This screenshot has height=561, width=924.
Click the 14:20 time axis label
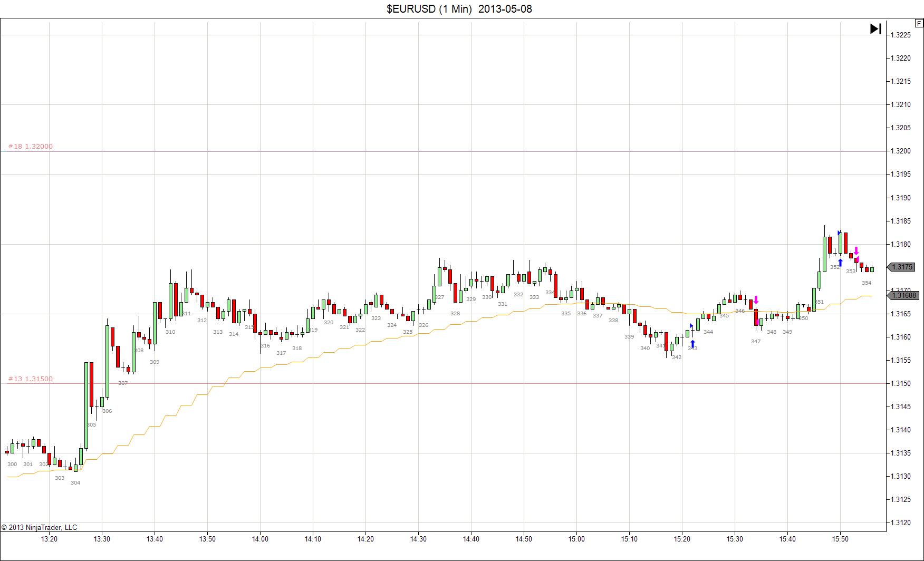pos(365,539)
